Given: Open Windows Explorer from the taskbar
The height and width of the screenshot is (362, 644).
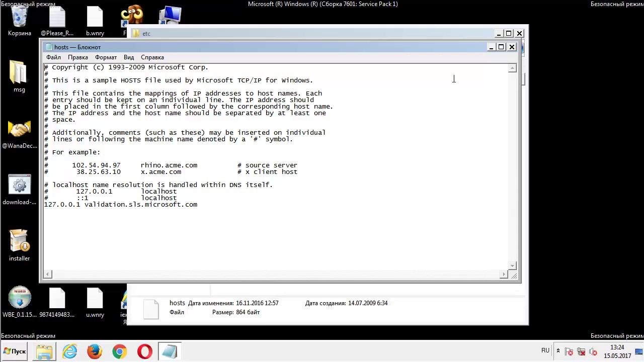Looking at the screenshot, I should point(44,351).
